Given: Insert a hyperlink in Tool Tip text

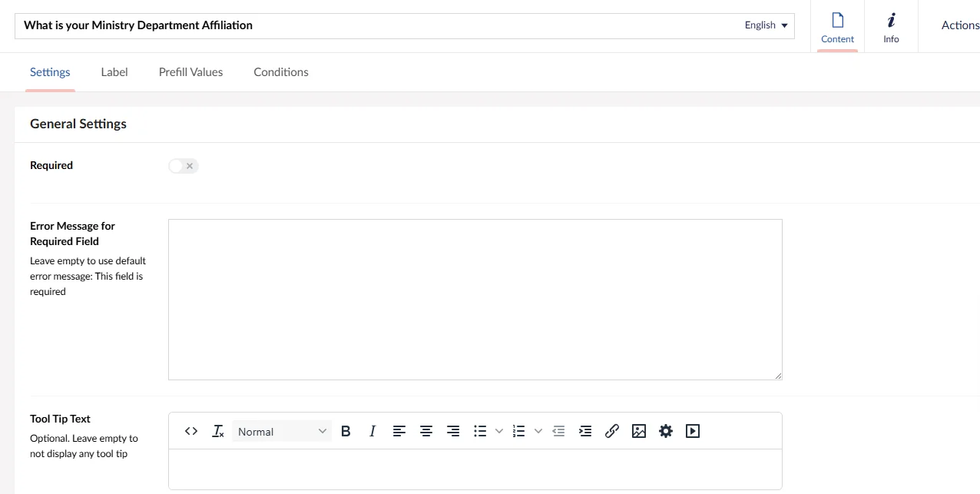Looking at the screenshot, I should point(612,431).
